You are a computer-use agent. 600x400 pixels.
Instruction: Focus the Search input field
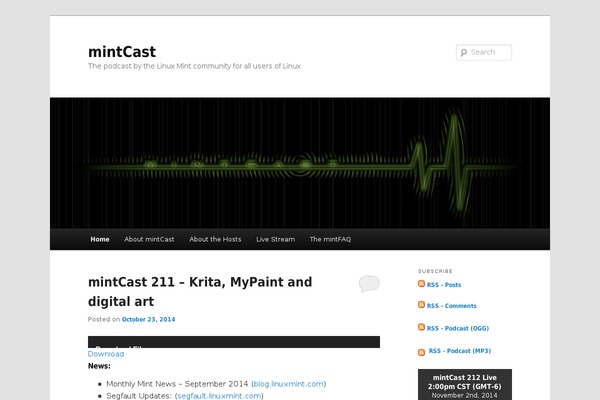(x=484, y=52)
